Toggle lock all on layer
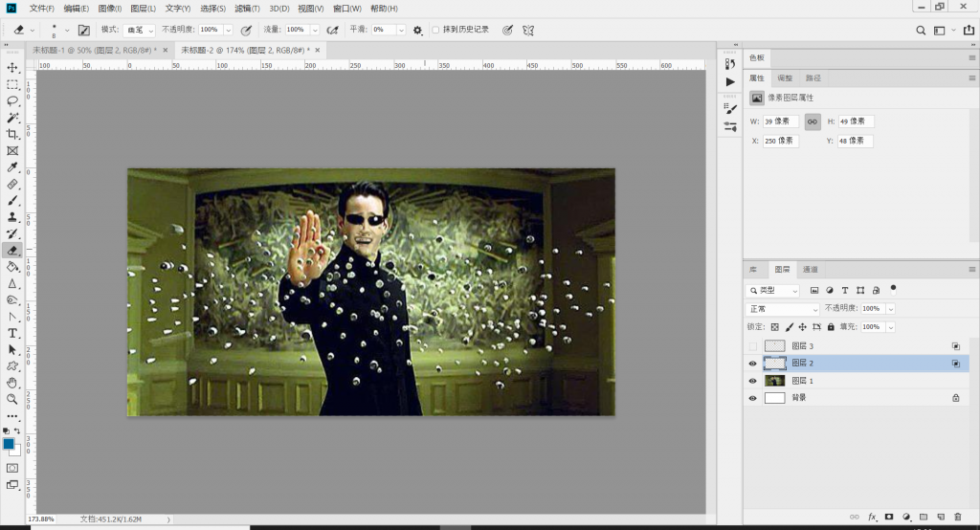The height and width of the screenshot is (530, 980). [831, 327]
